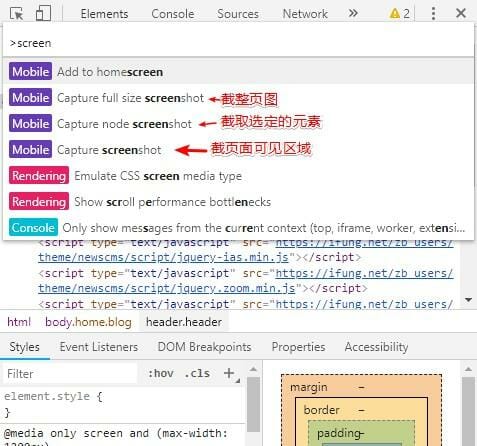Open the Accessibility tab
The height and width of the screenshot is (446, 477).
coord(376,347)
